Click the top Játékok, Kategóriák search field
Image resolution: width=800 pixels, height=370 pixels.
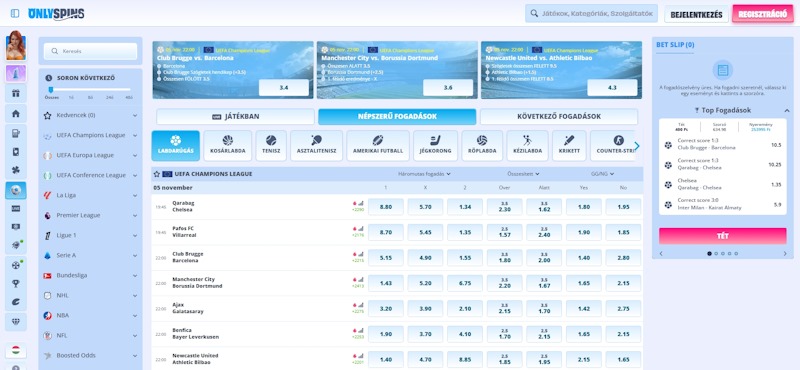tap(591, 14)
